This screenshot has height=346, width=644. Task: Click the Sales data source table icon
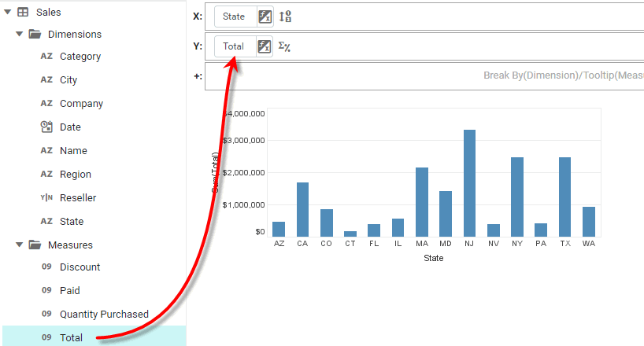[24, 13]
